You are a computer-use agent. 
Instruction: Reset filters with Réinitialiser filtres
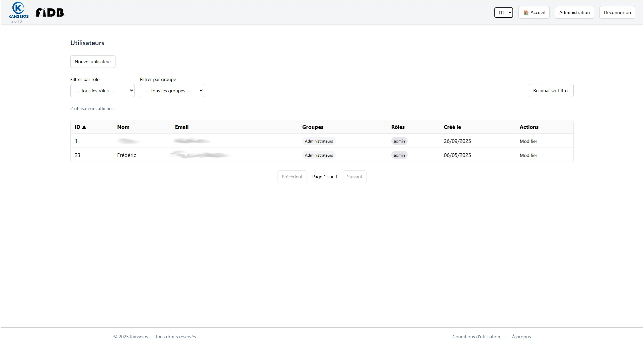[551, 90]
